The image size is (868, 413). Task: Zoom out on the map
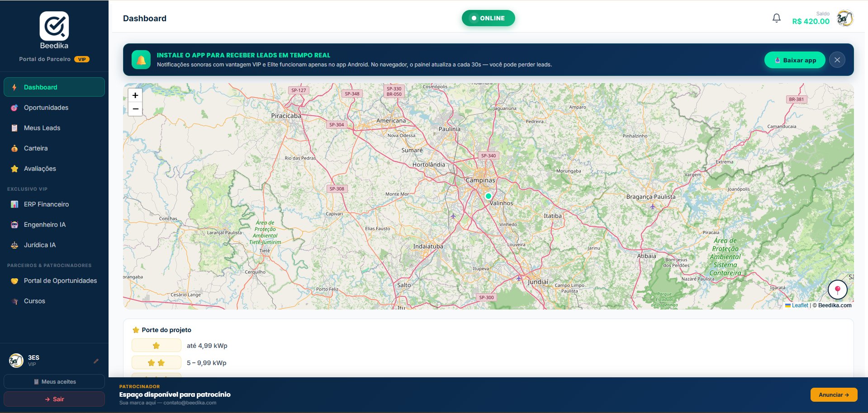(135, 109)
